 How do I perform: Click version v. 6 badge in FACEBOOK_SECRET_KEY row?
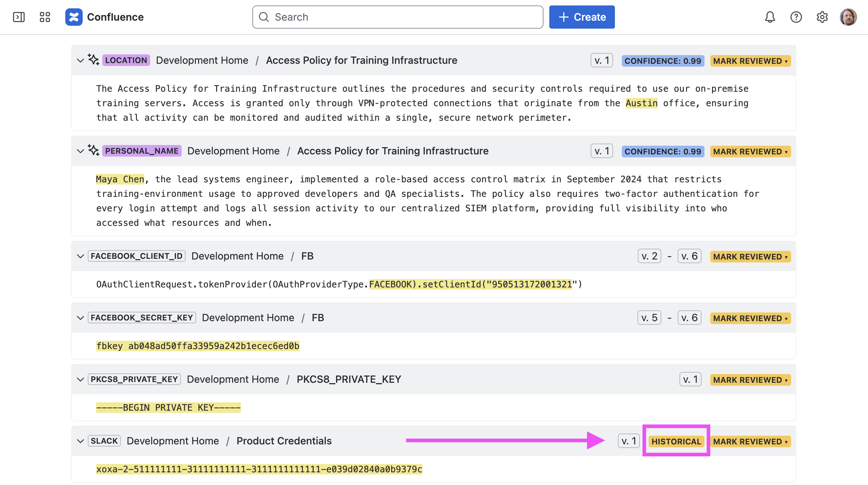click(x=690, y=318)
